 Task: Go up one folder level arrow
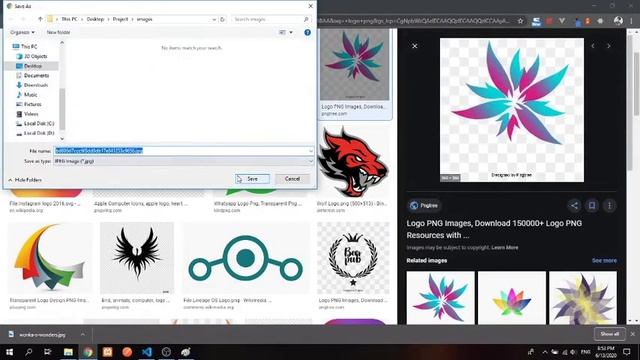point(40,19)
